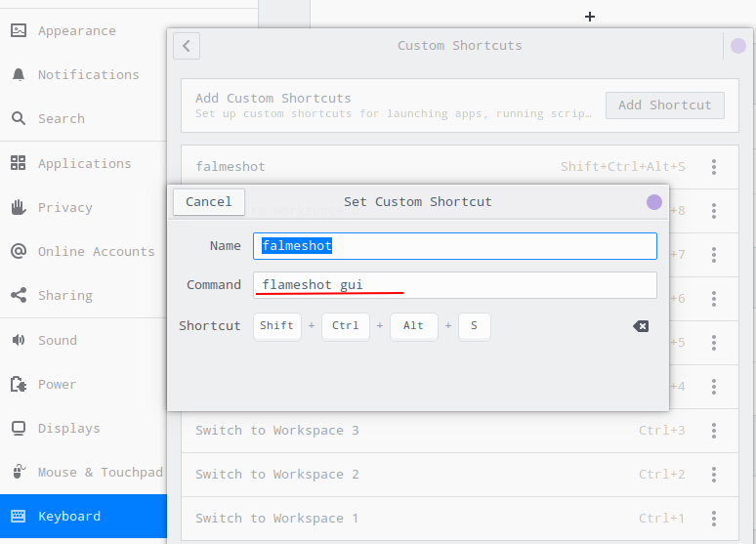This screenshot has height=544, width=756.
Task: Select Mouse & Touchpad in sidebar
Action: click(100, 472)
